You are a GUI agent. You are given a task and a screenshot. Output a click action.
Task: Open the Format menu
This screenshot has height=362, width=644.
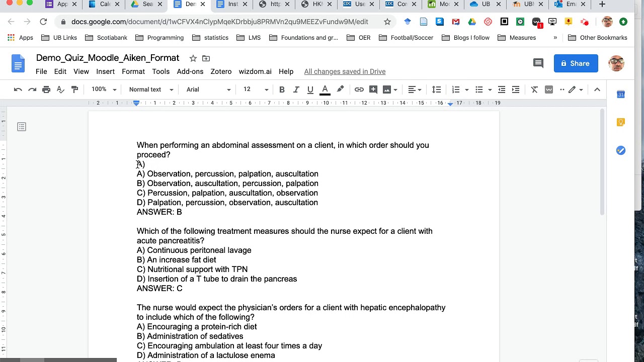pyautogui.click(x=133, y=71)
